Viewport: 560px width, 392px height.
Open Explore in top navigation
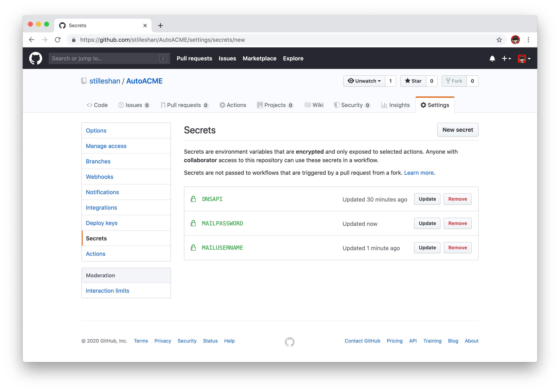[293, 59]
